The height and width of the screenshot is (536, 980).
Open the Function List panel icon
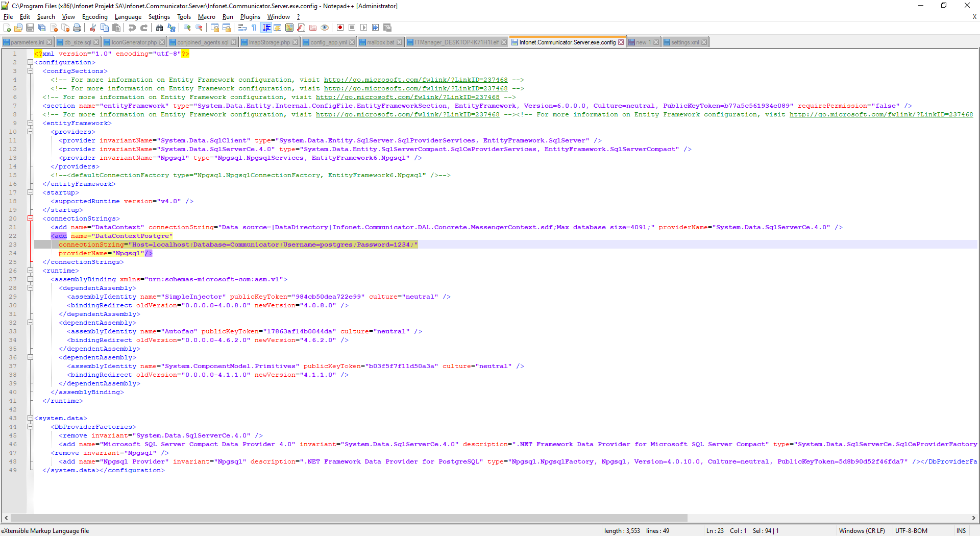[x=301, y=28]
